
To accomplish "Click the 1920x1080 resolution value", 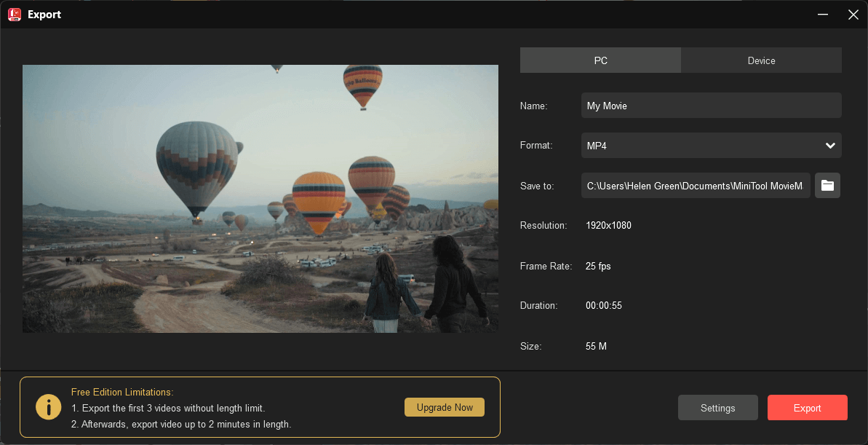I will 608,226.
